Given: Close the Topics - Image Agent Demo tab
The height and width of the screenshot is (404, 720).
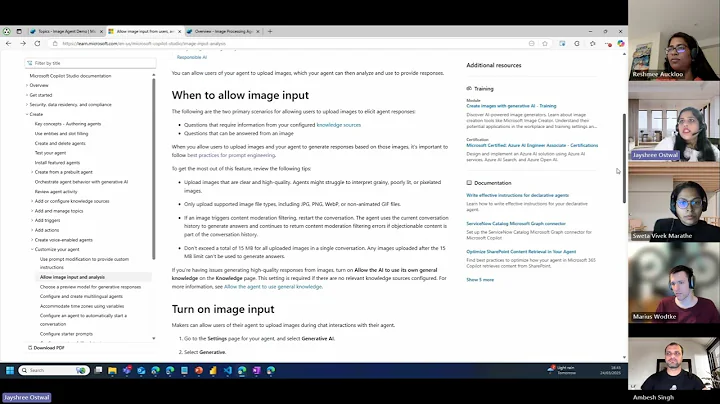Looking at the screenshot, I should pos(101,31).
